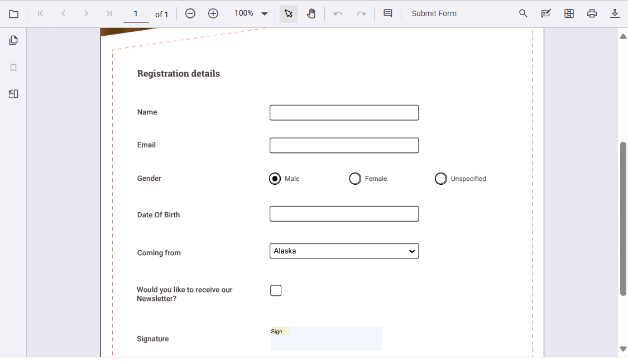
Task: Enable the Newsletter subscription checkbox
Action: (276, 290)
